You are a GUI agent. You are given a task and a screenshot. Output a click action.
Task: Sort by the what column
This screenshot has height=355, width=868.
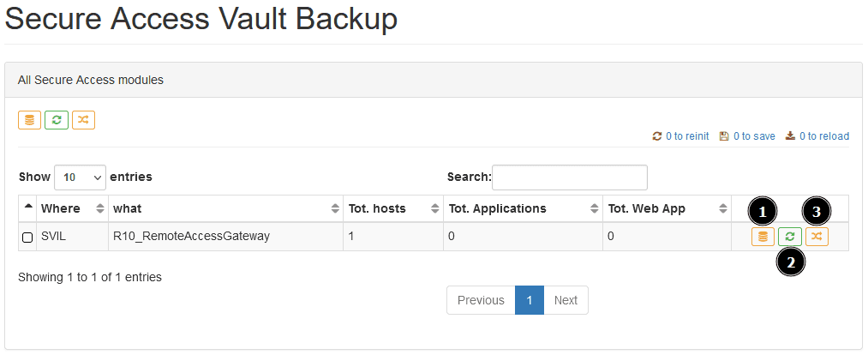226,208
